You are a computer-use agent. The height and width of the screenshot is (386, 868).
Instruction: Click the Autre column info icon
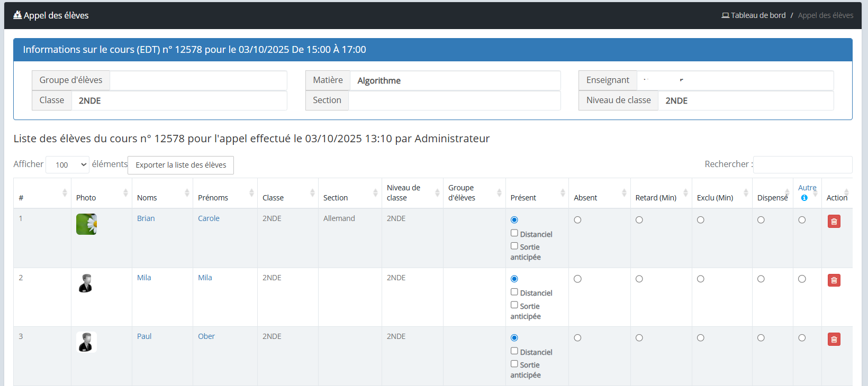pyautogui.click(x=804, y=198)
